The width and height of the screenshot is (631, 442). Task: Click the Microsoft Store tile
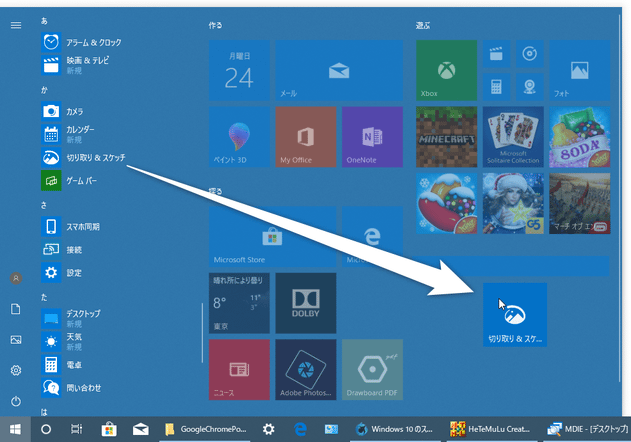[272, 237]
